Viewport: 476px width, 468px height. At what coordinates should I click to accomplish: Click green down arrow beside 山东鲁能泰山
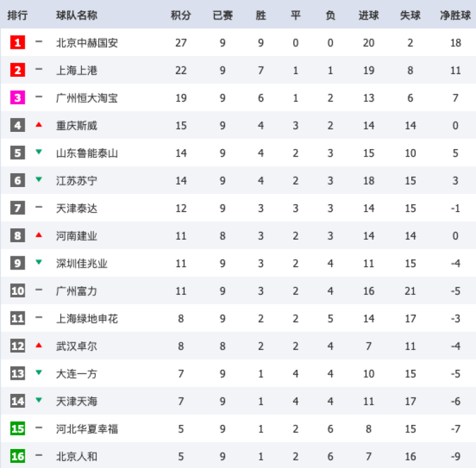(39, 152)
